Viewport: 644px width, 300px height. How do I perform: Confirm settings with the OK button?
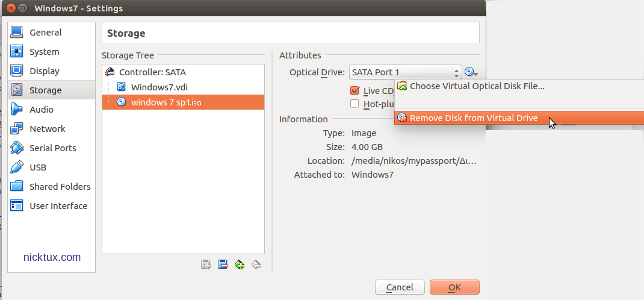pos(454,287)
